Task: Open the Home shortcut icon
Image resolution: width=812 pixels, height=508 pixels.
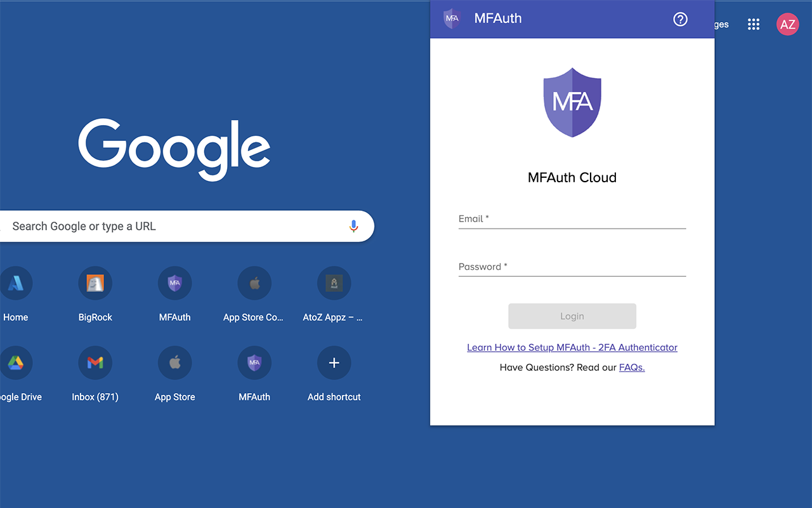Action: [15, 283]
